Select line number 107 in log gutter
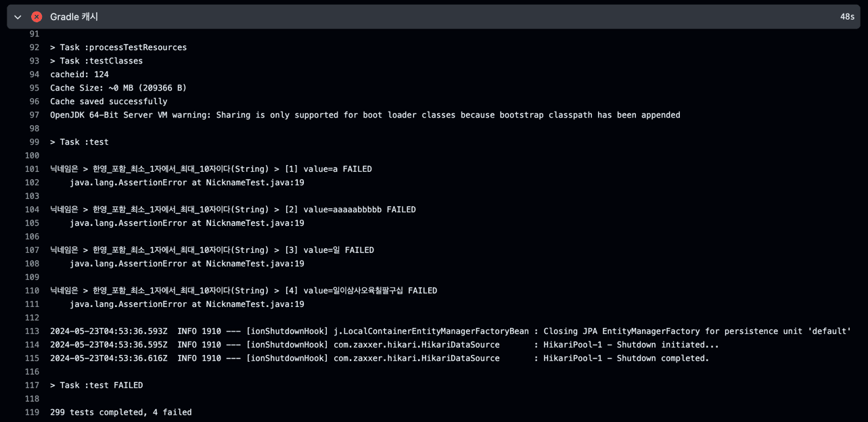Image resolution: width=868 pixels, height=422 pixels. [x=32, y=250]
